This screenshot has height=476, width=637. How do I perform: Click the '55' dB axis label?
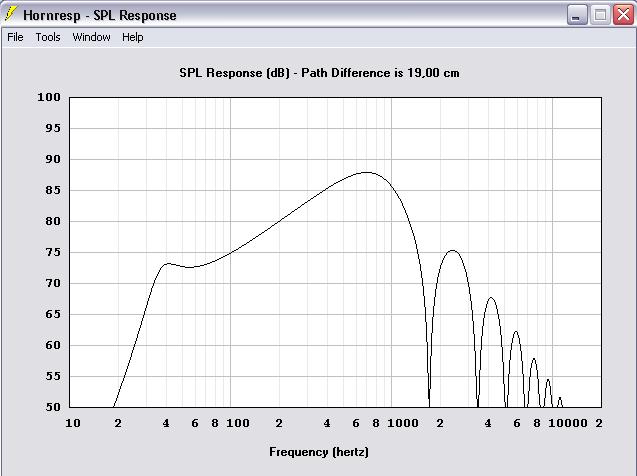coord(53,376)
